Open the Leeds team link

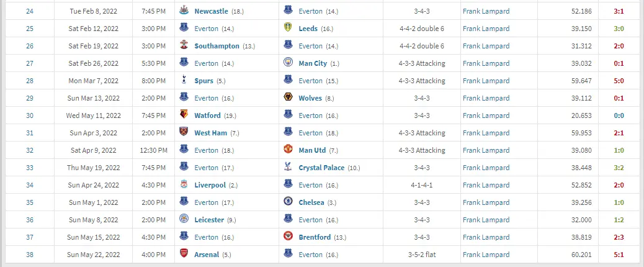click(309, 29)
